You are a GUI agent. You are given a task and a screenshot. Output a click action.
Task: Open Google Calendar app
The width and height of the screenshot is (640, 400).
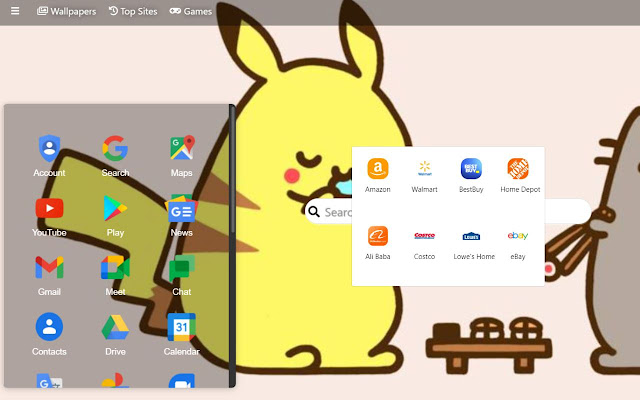pos(182,335)
